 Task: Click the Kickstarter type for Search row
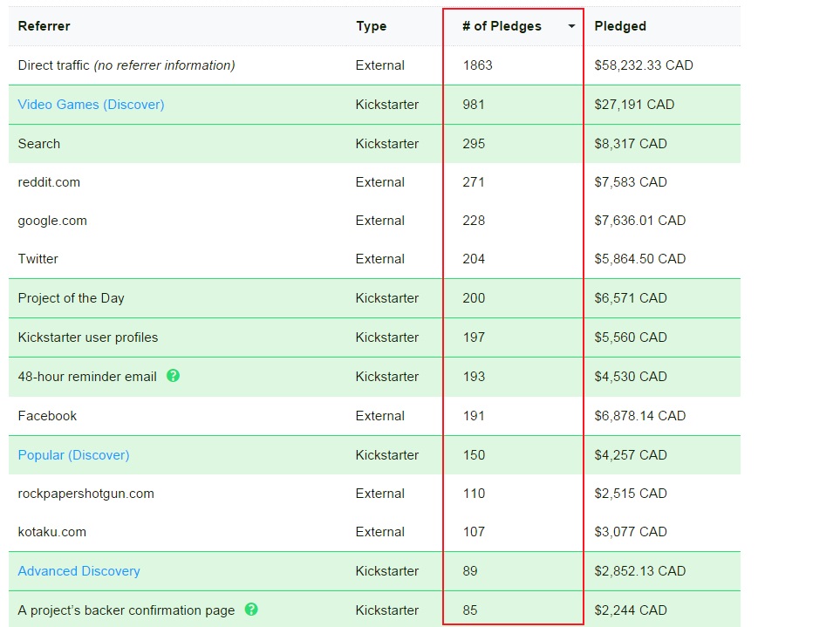click(x=386, y=144)
